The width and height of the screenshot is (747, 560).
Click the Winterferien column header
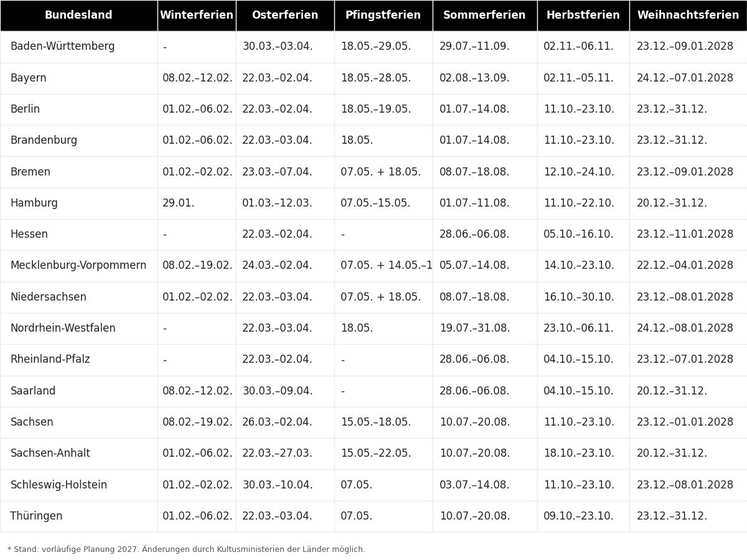[x=197, y=16]
